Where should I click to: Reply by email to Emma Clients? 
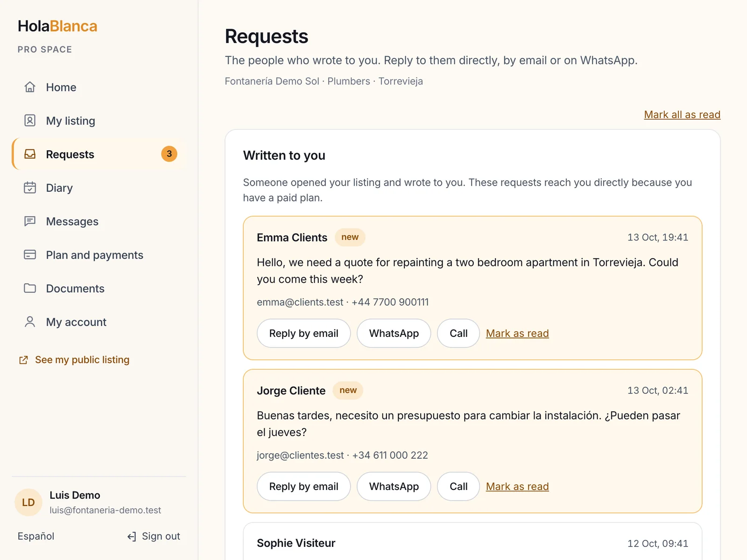coord(303,334)
